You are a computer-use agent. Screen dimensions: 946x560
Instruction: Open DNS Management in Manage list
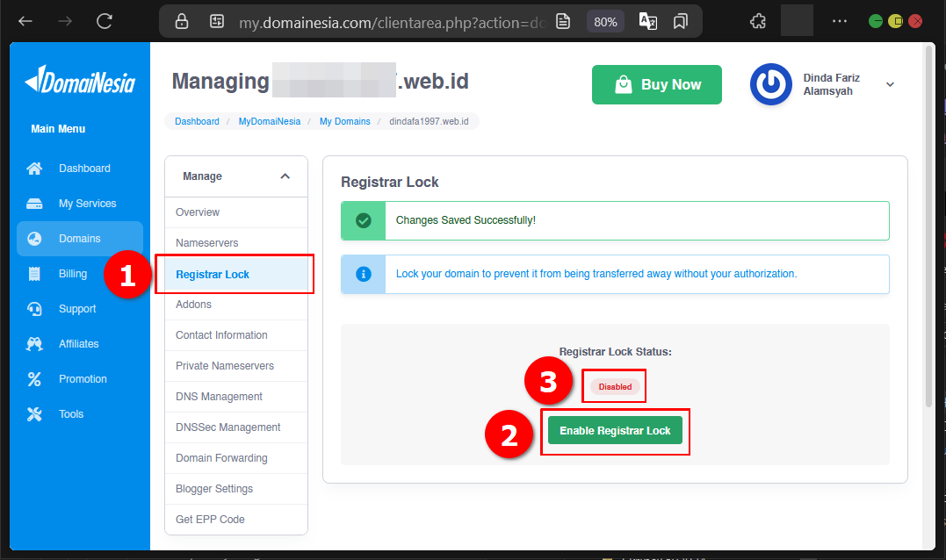click(x=236, y=397)
